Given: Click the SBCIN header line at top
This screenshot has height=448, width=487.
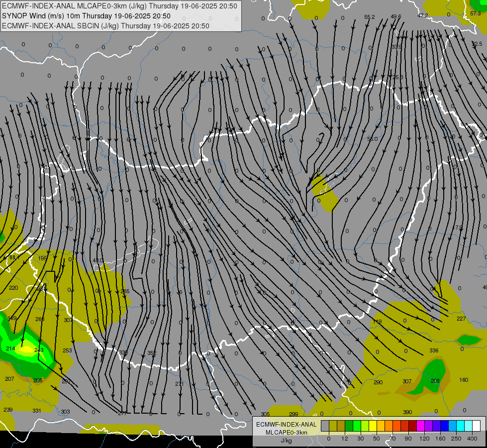Looking at the screenshot, I should click(105, 26).
